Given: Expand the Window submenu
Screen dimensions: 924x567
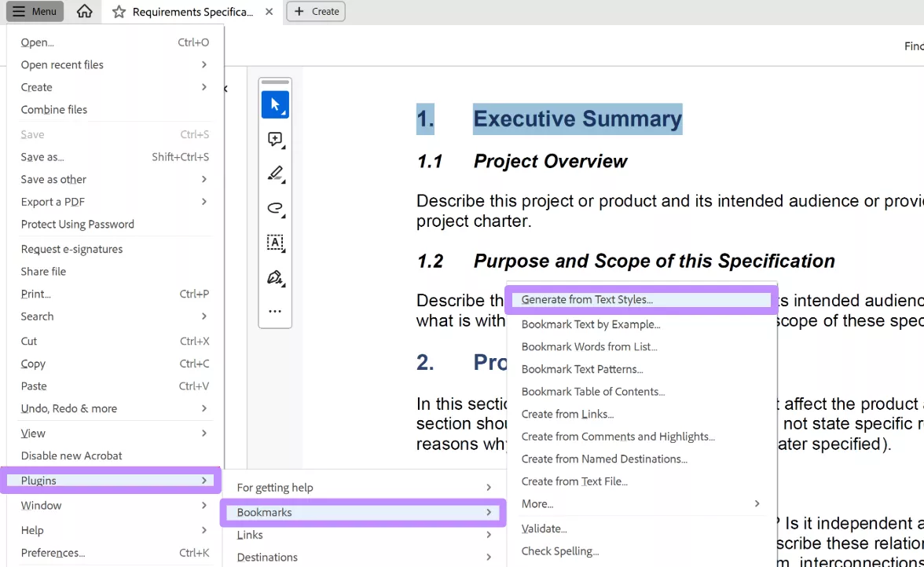Looking at the screenshot, I should 41,505.
